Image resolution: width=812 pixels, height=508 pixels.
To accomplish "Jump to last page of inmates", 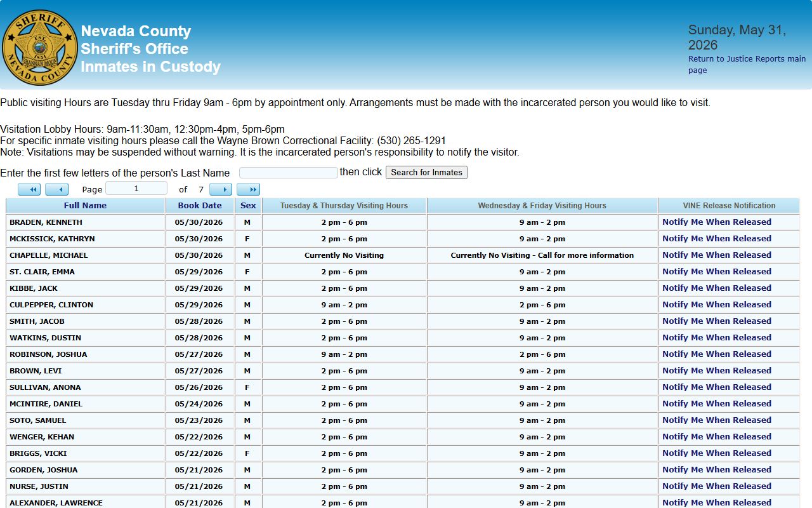I will (248, 189).
